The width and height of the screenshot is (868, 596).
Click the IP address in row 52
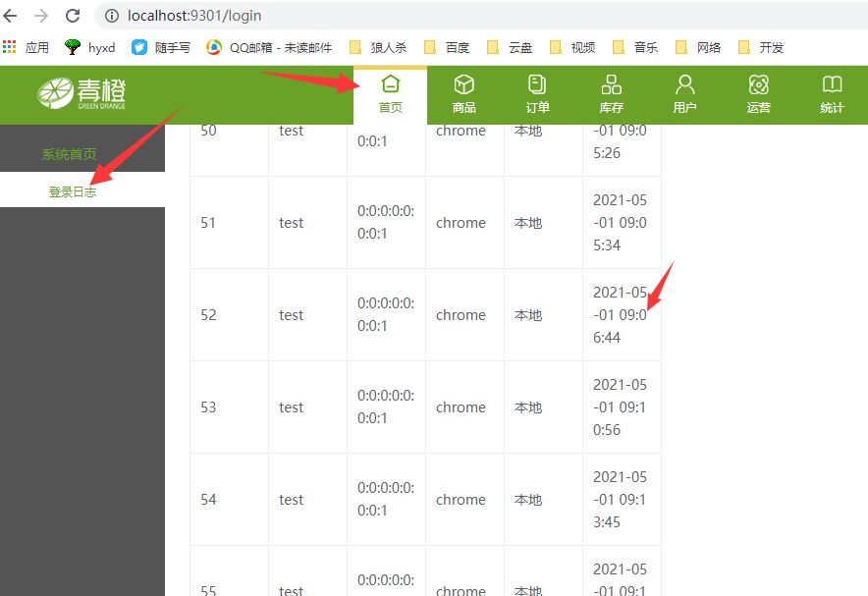click(386, 314)
